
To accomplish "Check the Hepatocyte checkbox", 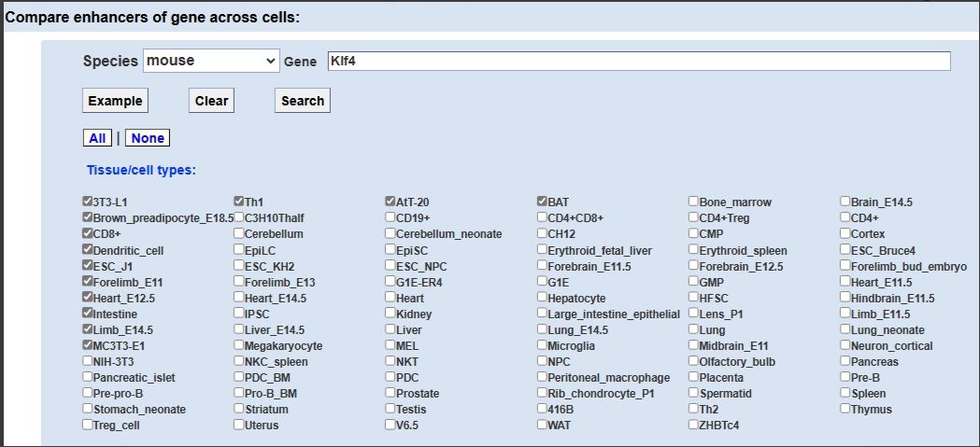I will 542,298.
